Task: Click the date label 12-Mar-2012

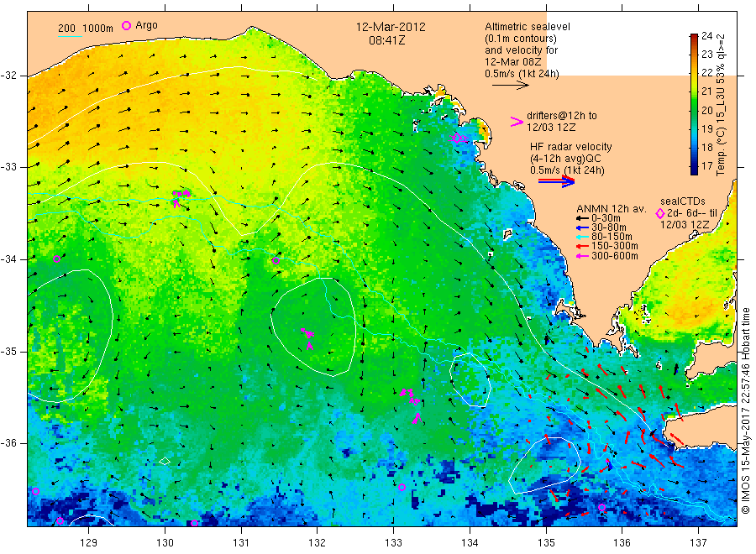Action: 391,27
